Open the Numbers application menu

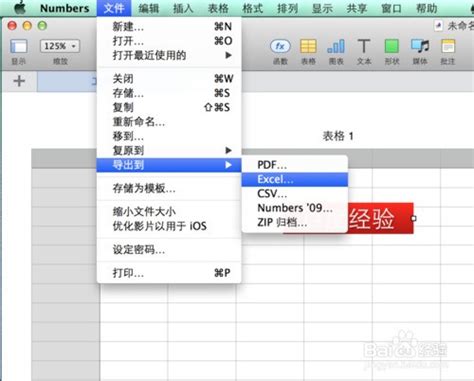pos(64,8)
